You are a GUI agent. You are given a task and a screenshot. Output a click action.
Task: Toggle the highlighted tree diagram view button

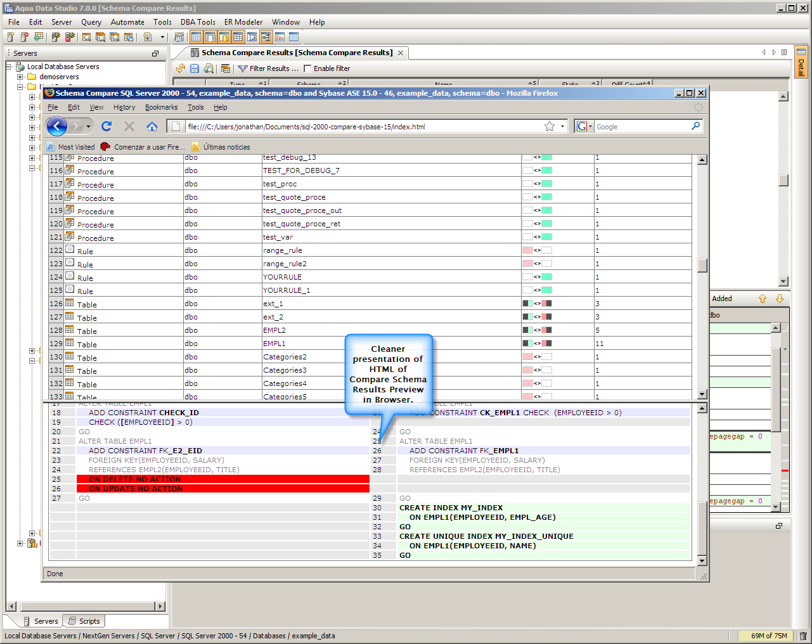pos(266,37)
